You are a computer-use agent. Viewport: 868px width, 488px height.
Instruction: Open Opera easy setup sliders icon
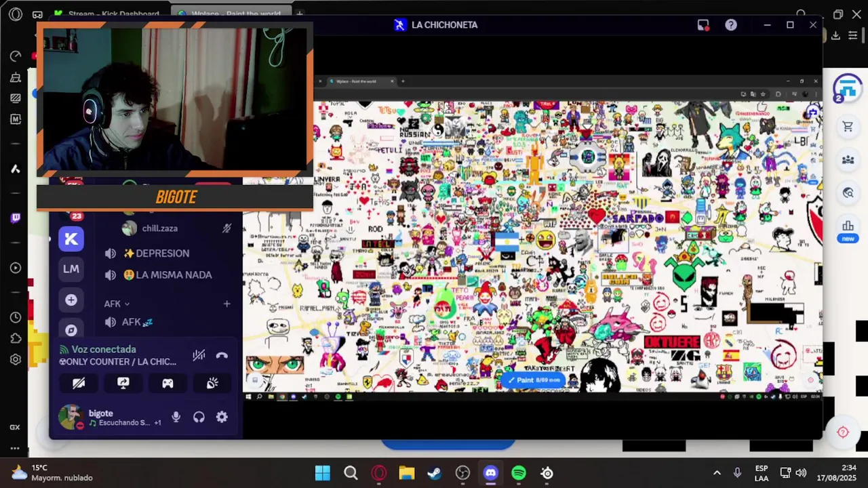tap(853, 35)
